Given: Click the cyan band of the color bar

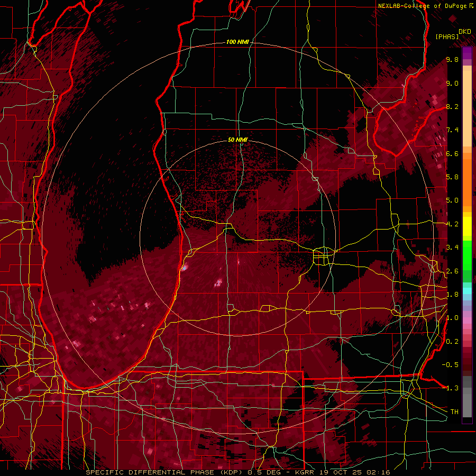Looking at the screenshot, I should click(x=467, y=291).
